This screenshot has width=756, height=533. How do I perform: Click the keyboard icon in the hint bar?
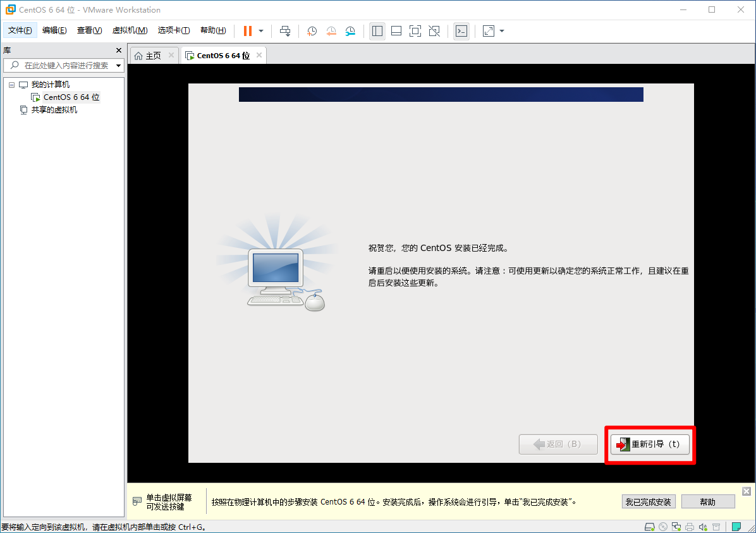click(137, 501)
